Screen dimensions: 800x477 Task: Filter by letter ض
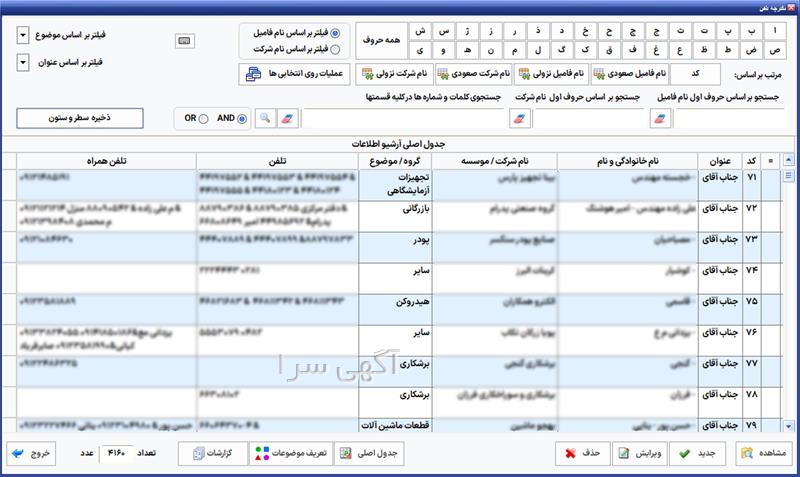752,50
